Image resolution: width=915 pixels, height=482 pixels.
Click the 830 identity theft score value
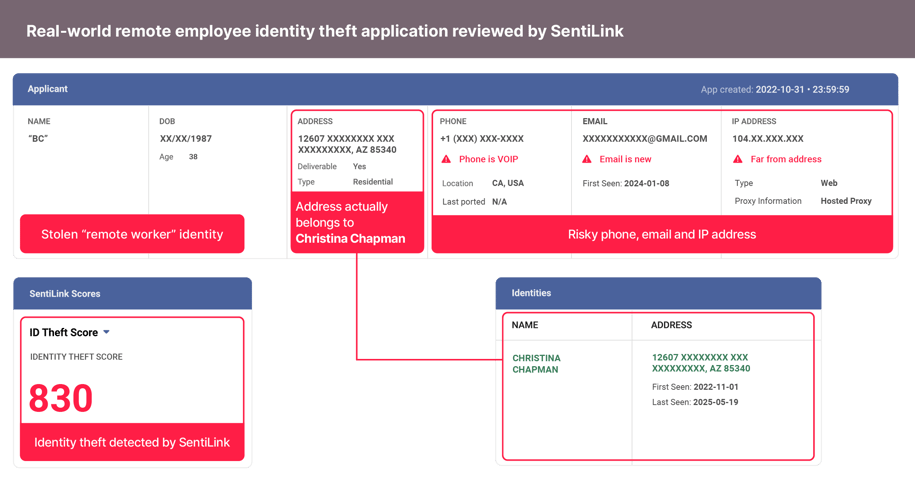coord(61,399)
